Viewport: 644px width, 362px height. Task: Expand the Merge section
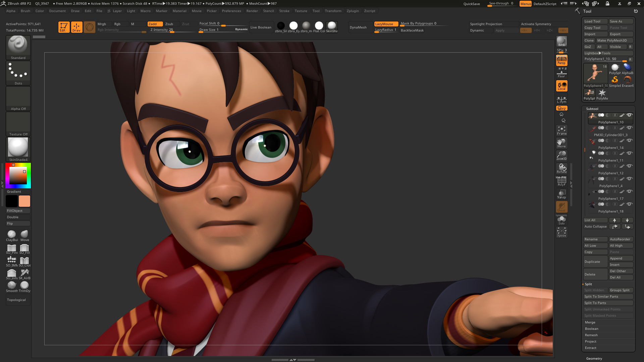pyautogui.click(x=590, y=322)
